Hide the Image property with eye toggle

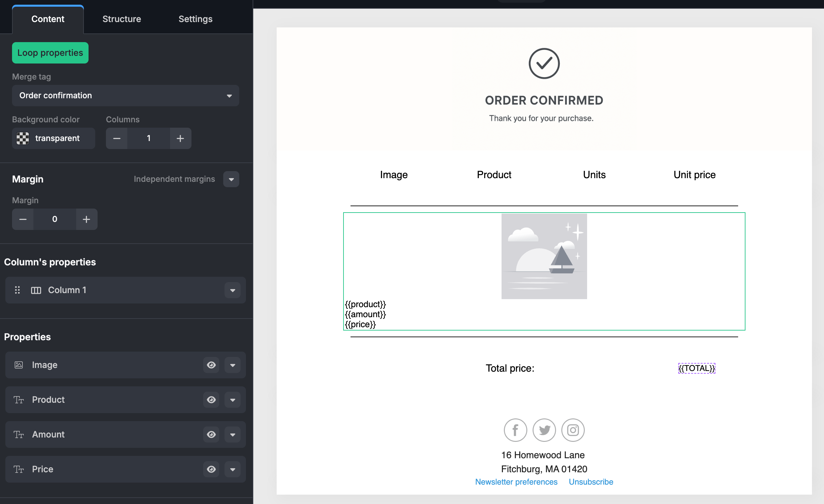[211, 365]
